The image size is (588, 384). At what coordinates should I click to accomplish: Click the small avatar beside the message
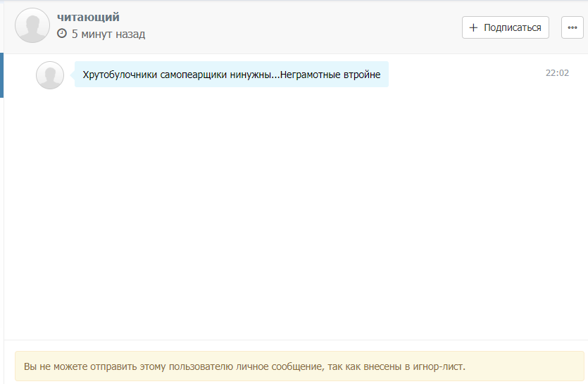coord(49,75)
